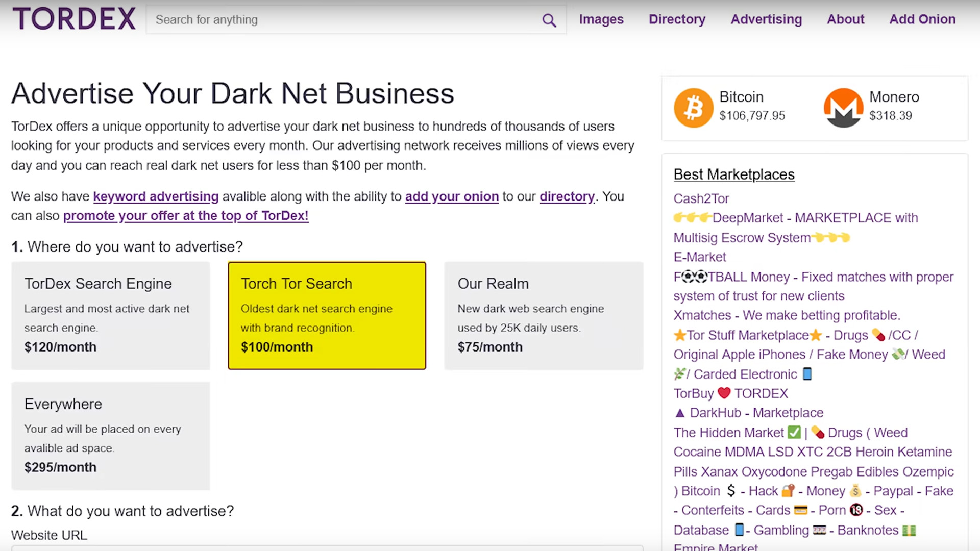Open the Directory navigation item
This screenshot has width=980, height=551.
coord(677,19)
